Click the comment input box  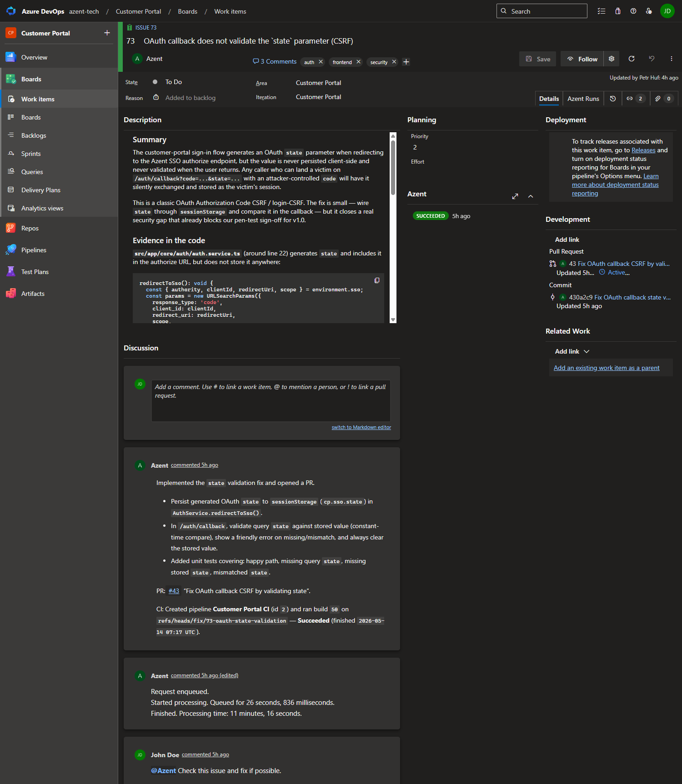click(271, 401)
